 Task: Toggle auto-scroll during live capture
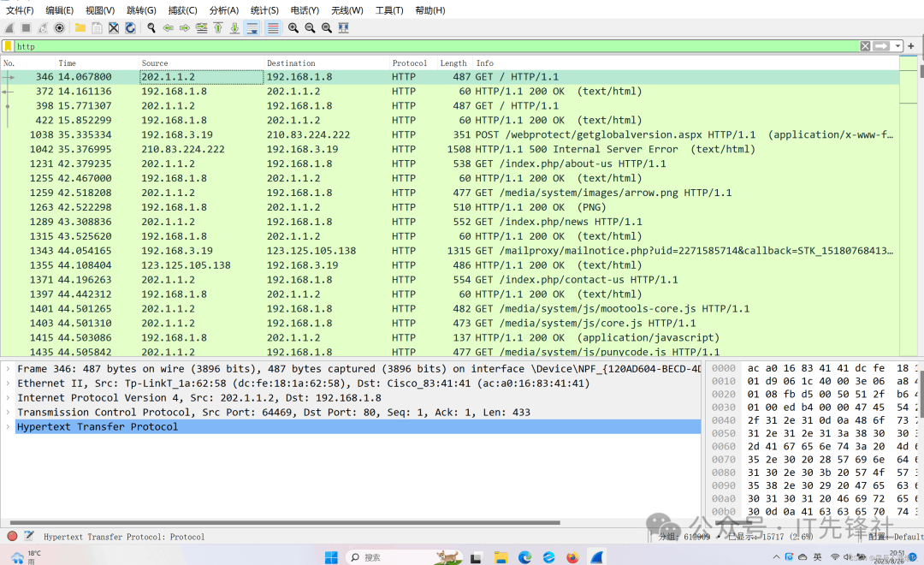tap(252, 28)
